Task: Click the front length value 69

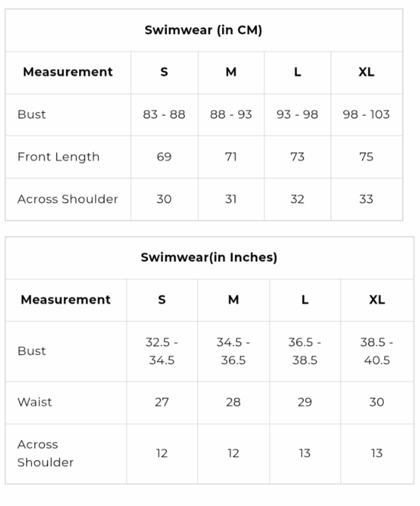Action: (164, 157)
